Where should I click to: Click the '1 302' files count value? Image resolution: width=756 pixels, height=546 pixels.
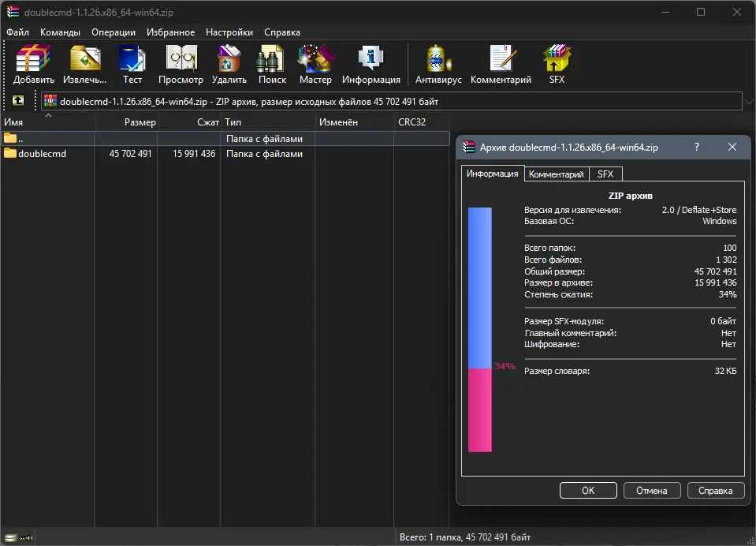point(726,260)
